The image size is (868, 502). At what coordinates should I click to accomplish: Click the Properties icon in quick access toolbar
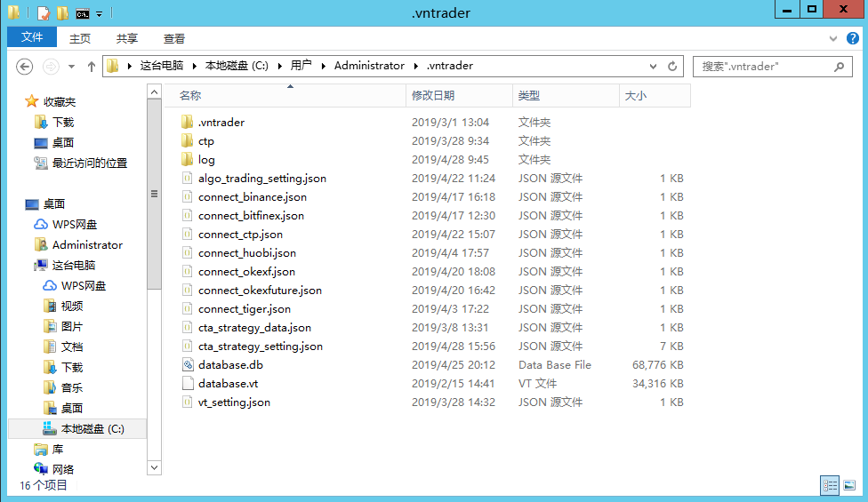click(44, 13)
